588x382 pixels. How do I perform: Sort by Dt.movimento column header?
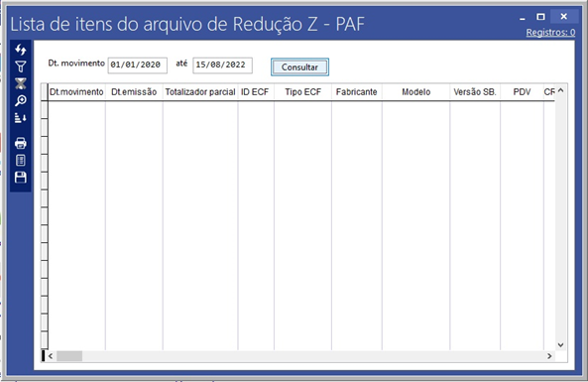coord(76,92)
